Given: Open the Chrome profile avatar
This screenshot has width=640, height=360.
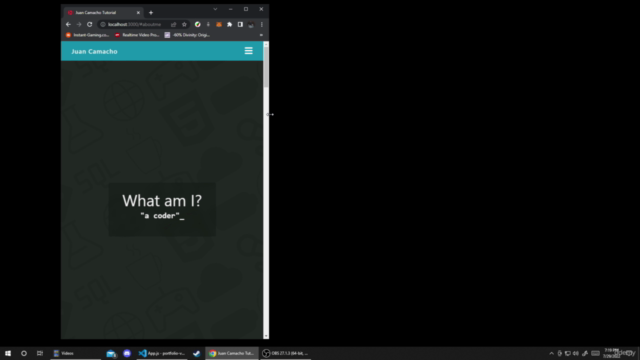Looking at the screenshot, I should pos(251,24).
